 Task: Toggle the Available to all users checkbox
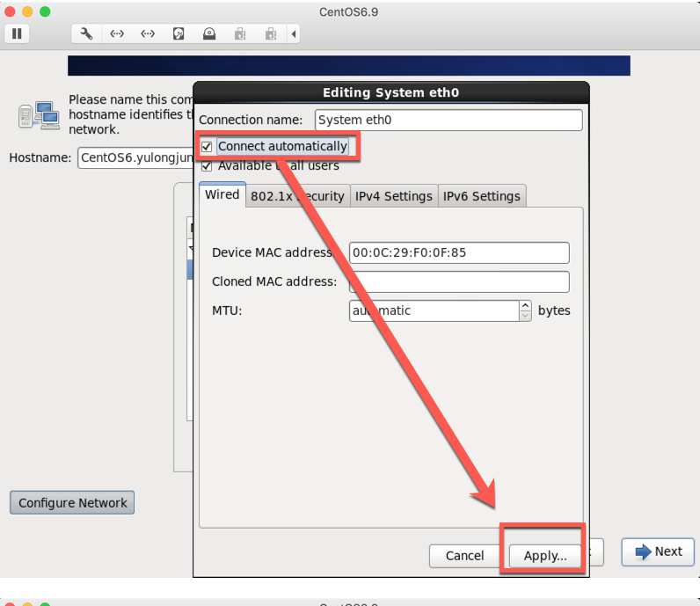pos(207,165)
